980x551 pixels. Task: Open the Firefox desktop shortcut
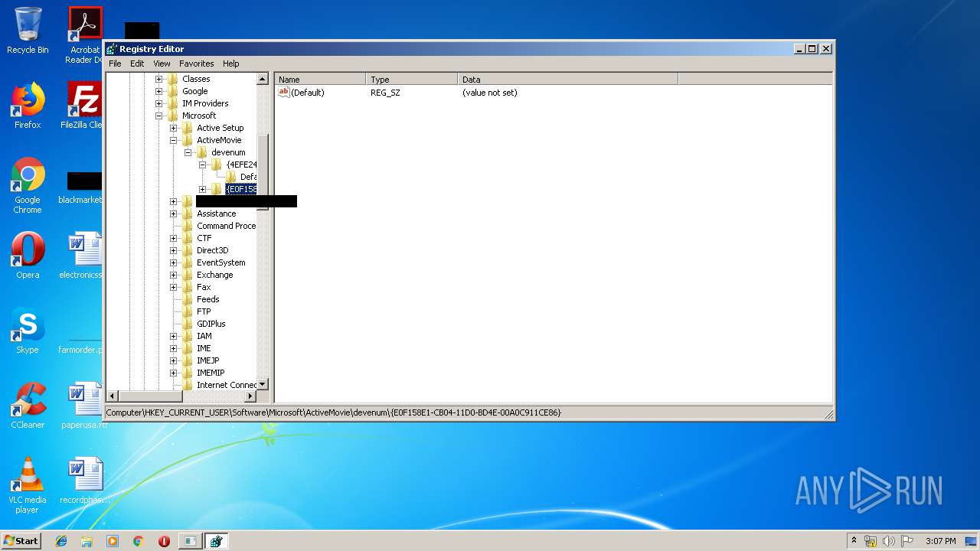(28, 106)
